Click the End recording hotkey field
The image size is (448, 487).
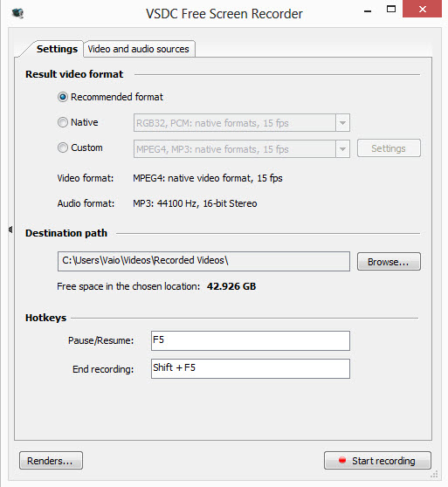251,368
